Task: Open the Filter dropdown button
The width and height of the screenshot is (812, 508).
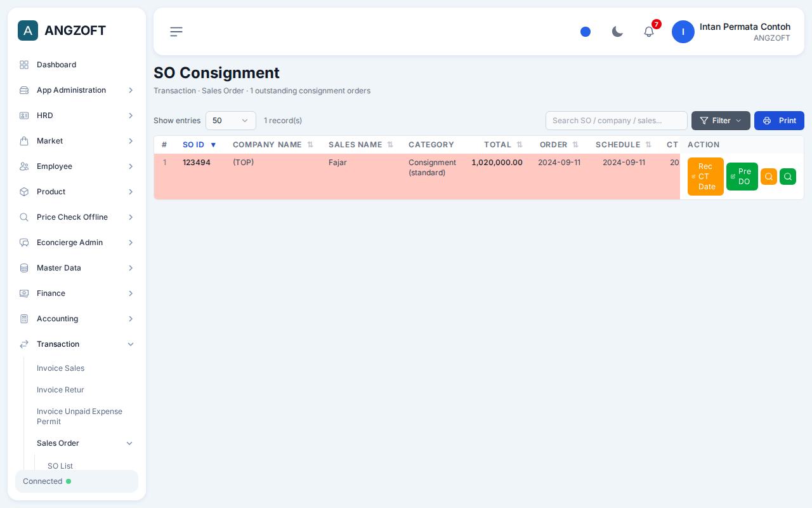Action: coord(721,121)
